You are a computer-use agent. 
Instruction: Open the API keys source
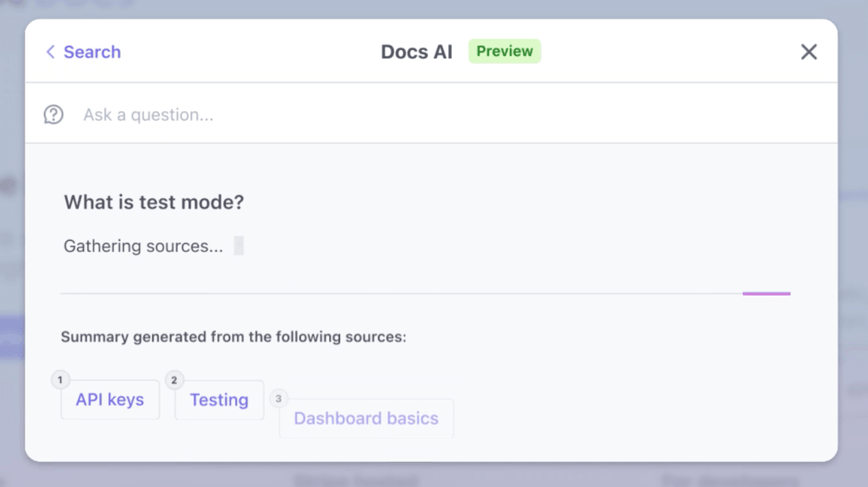(110, 400)
